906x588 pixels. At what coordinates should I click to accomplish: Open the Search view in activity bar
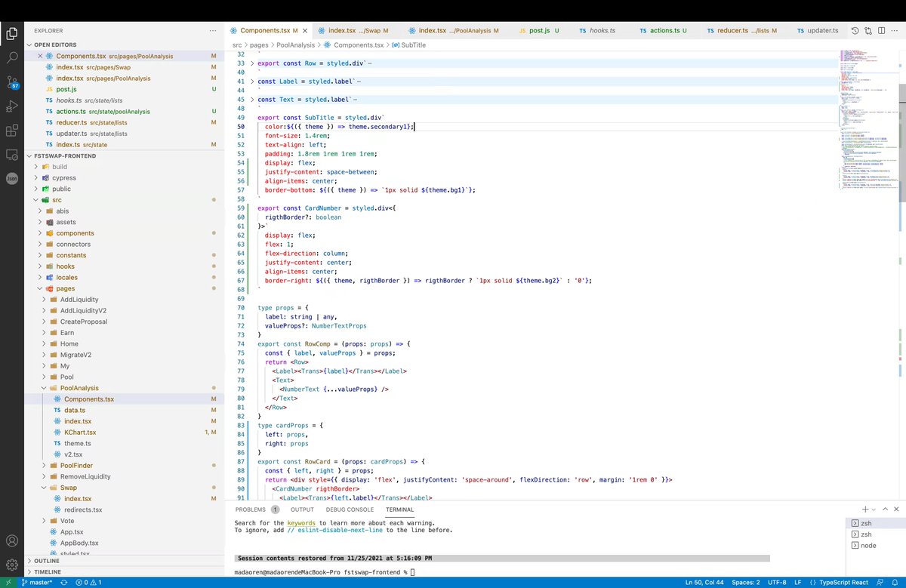12,57
